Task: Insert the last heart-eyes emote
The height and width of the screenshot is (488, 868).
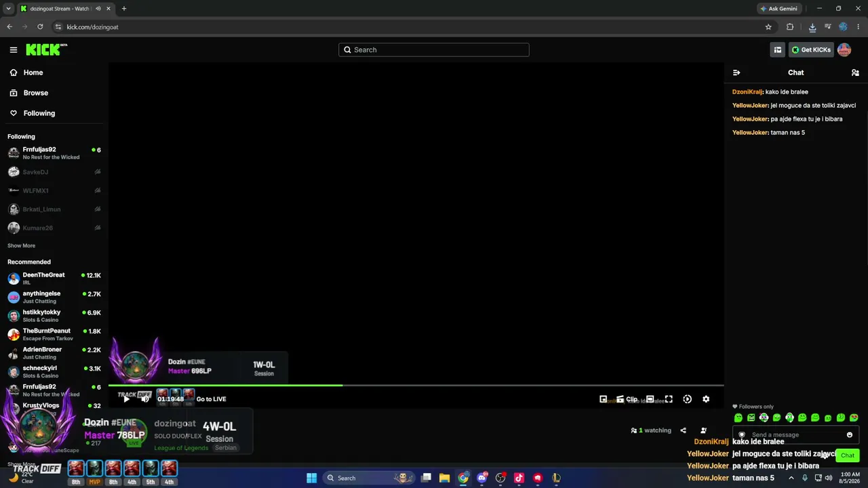Action: click(x=854, y=418)
